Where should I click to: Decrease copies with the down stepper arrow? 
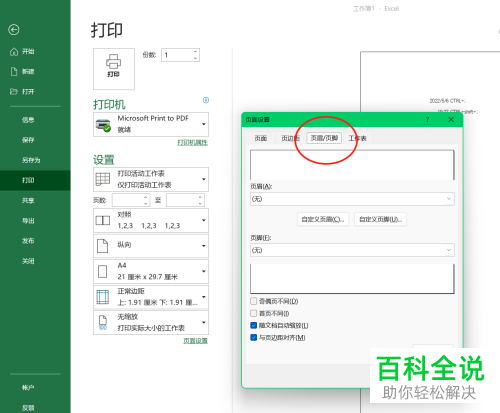[196, 59]
